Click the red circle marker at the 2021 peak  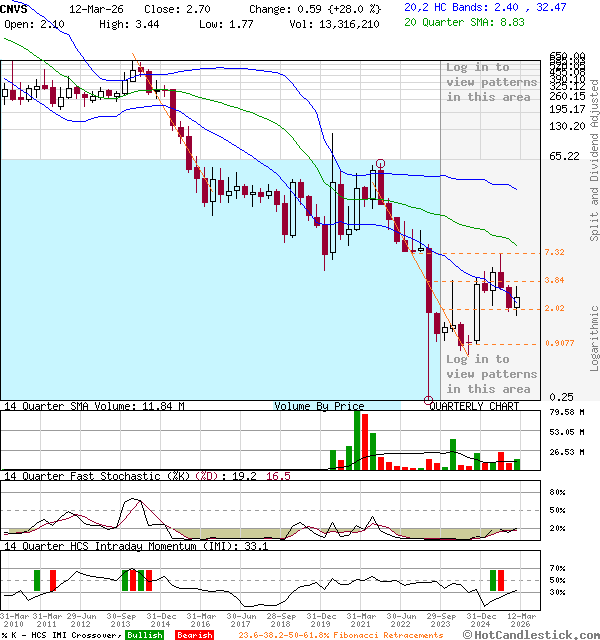[380, 163]
